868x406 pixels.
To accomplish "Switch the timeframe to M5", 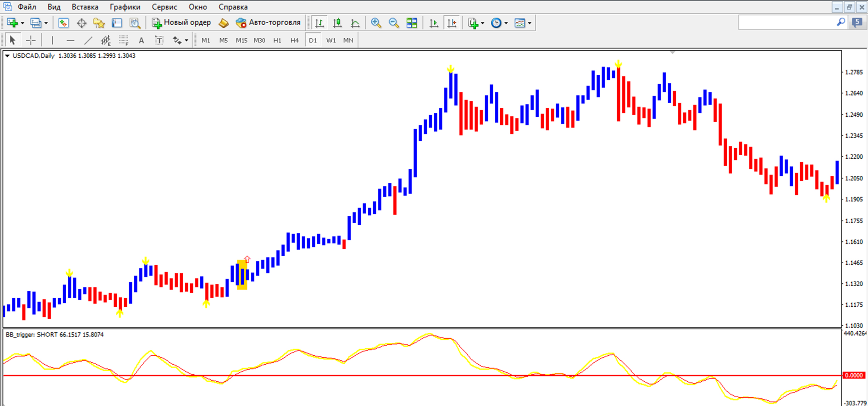I will (224, 40).
